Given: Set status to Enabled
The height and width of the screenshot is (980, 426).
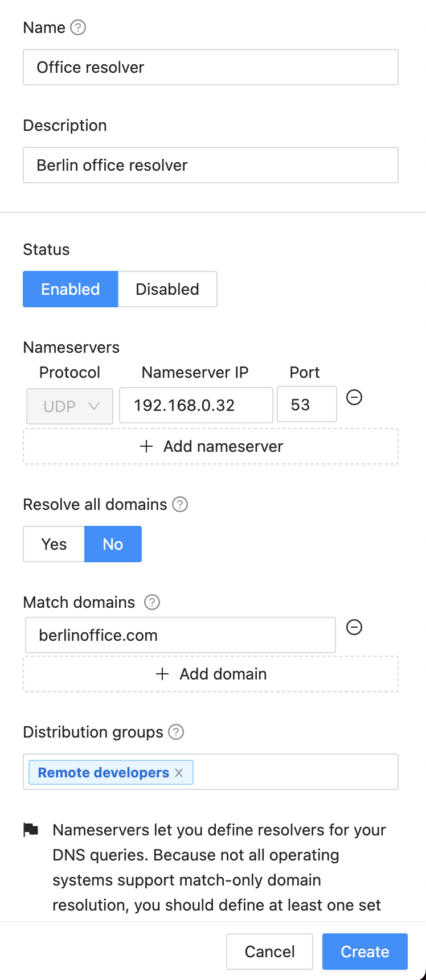Looking at the screenshot, I should click(x=71, y=289).
